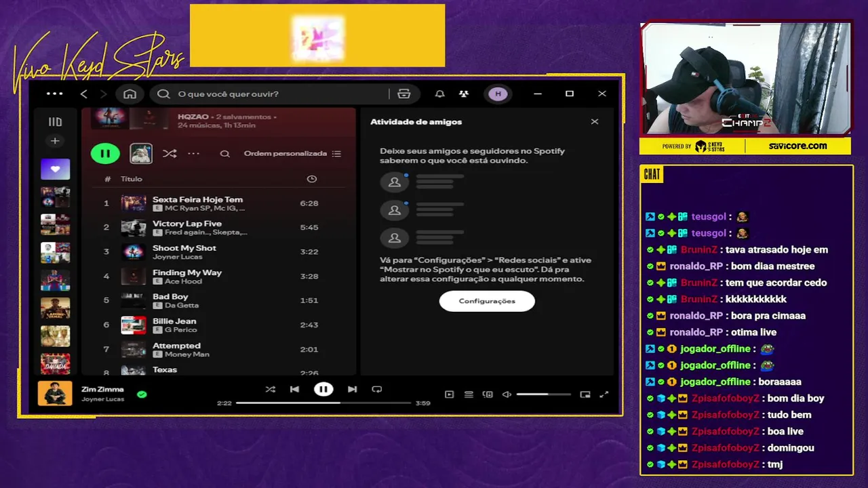This screenshot has height=488, width=868.
Task: Create a new playlist with the plus icon
Action: (55, 141)
